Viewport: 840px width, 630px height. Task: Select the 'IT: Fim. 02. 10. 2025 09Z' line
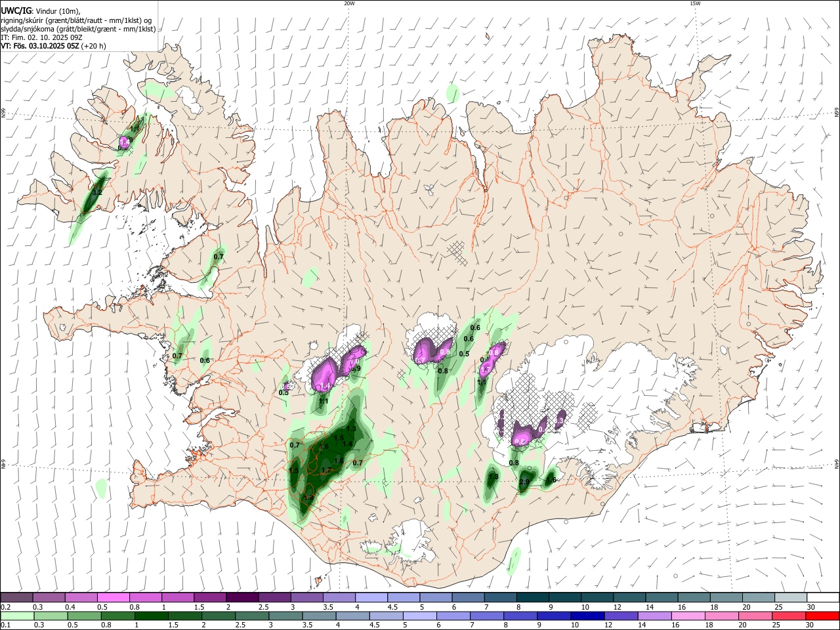[41, 37]
